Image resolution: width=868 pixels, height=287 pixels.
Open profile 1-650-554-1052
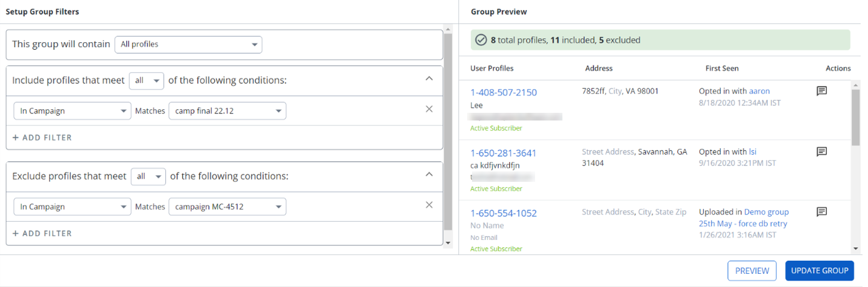pos(503,214)
